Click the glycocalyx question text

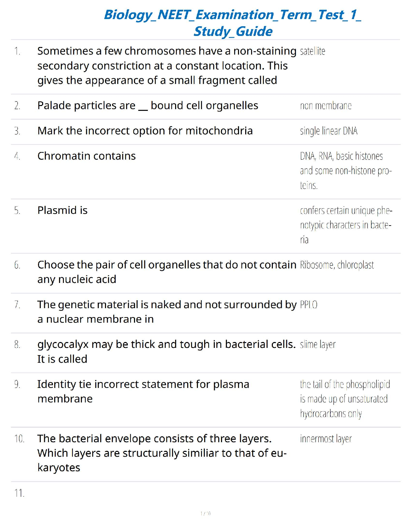point(166,351)
